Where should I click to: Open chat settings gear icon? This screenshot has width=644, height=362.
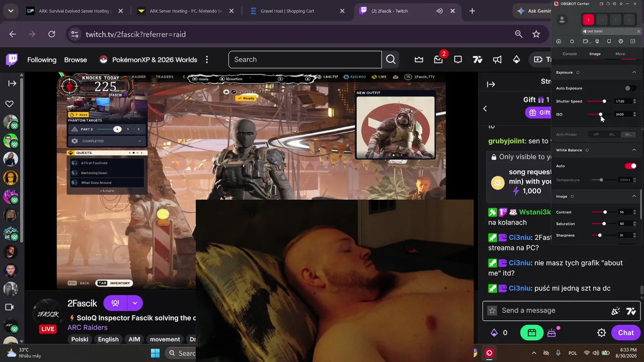point(601,333)
